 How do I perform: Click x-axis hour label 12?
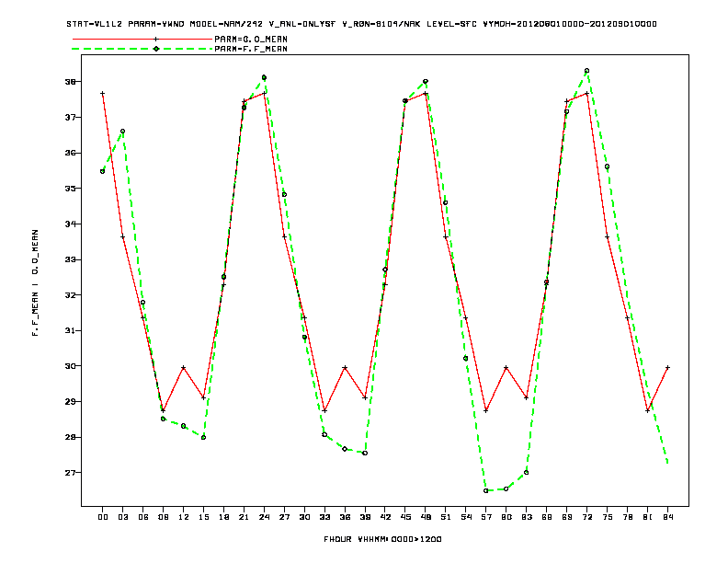184,517
